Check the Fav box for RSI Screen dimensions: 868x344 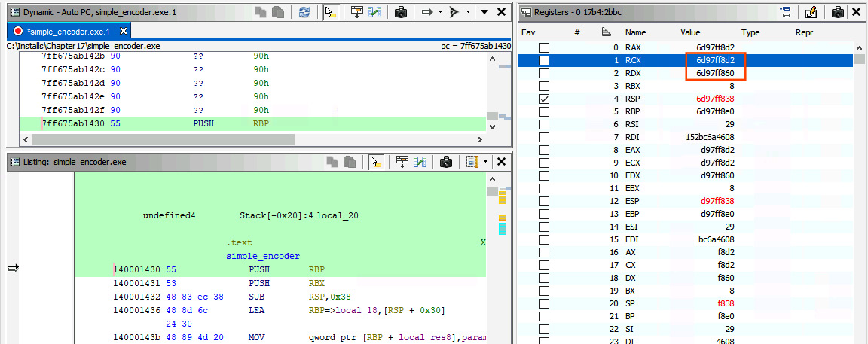[544, 124]
